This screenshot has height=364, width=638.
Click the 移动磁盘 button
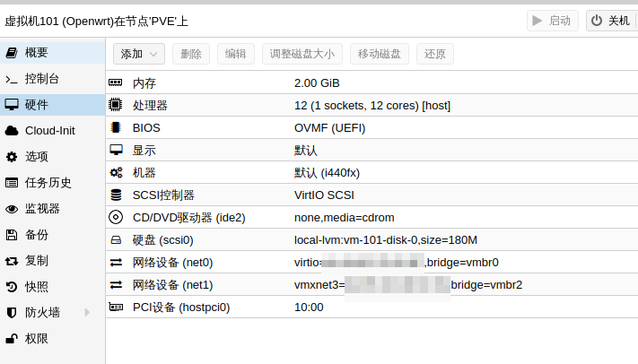[380, 54]
